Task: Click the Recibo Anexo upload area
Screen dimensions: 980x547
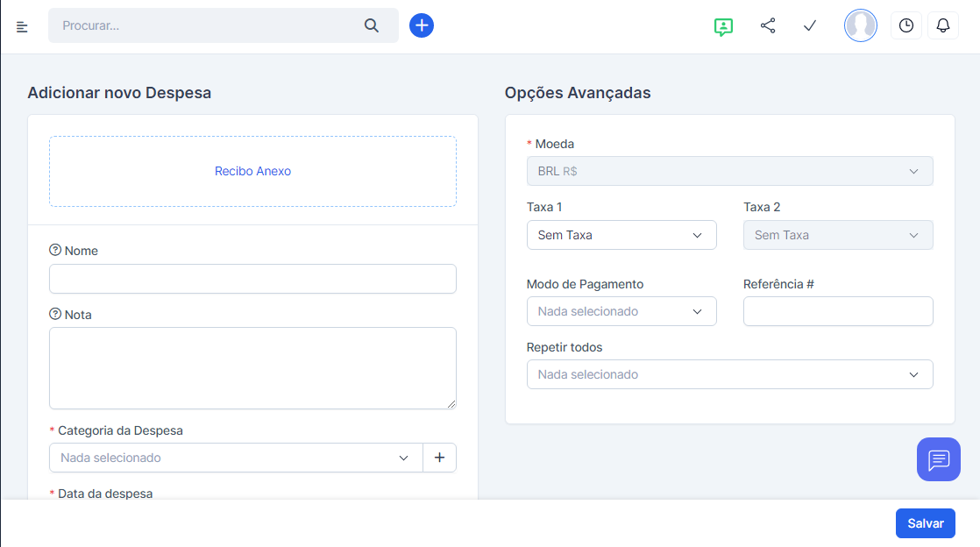Action: (252, 171)
